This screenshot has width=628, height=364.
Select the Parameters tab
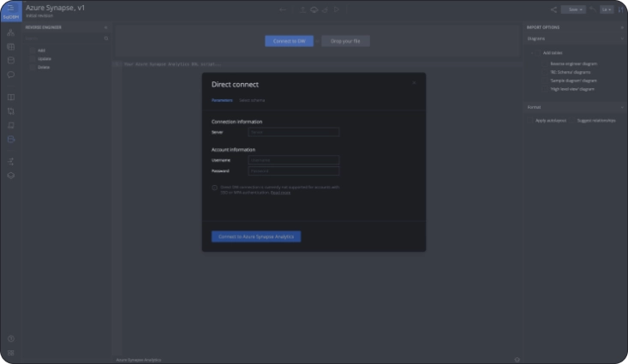click(222, 100)
